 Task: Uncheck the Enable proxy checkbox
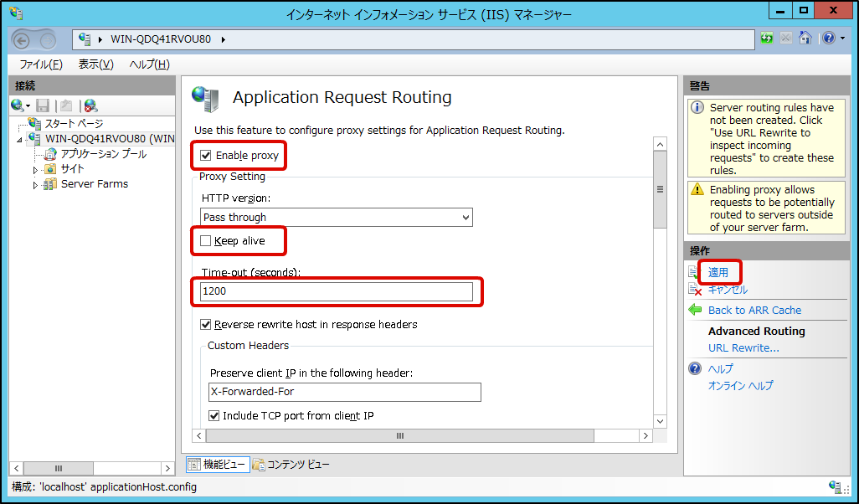(x=205, y=156)
